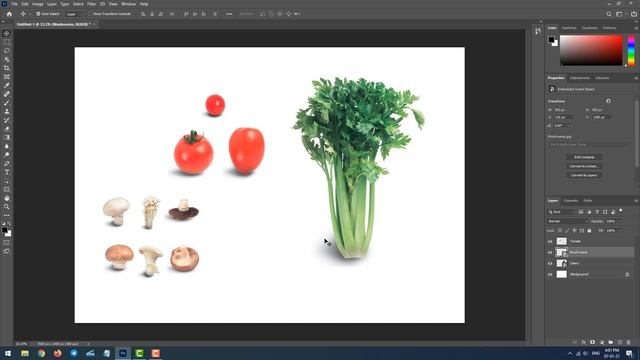Select the Hand tool

tap(7, 198)
